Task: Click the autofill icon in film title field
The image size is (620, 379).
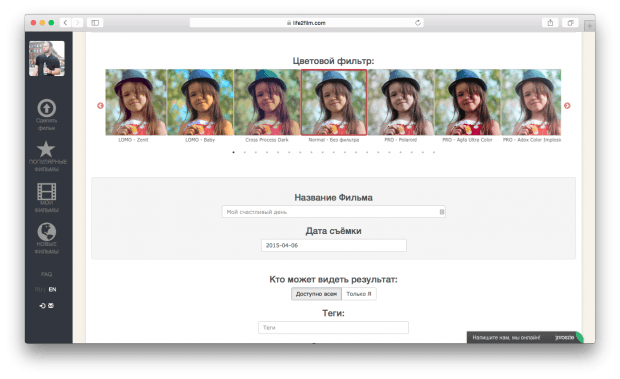Action: [x=442, y=212]
